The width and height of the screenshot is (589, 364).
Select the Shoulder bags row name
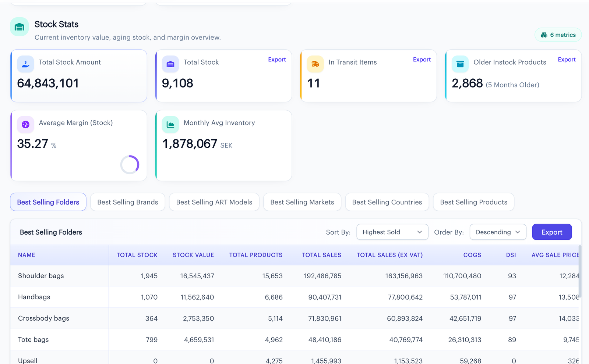pos(41,276)
